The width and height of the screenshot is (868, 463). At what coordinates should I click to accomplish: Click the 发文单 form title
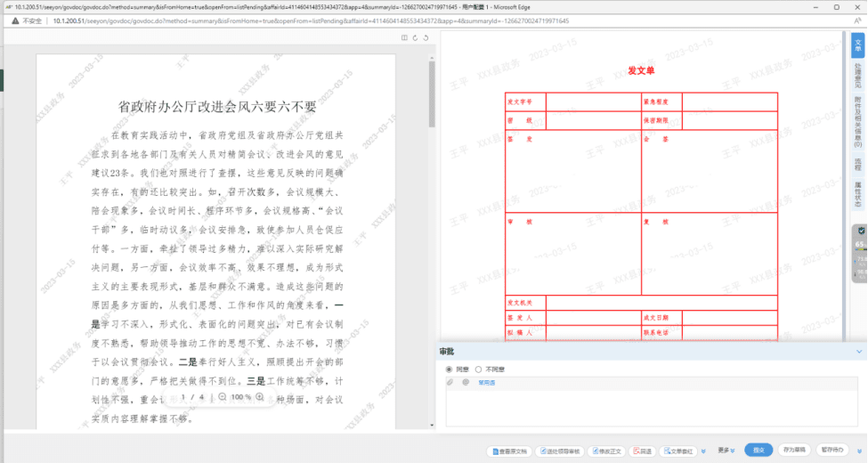pos(641,70)
